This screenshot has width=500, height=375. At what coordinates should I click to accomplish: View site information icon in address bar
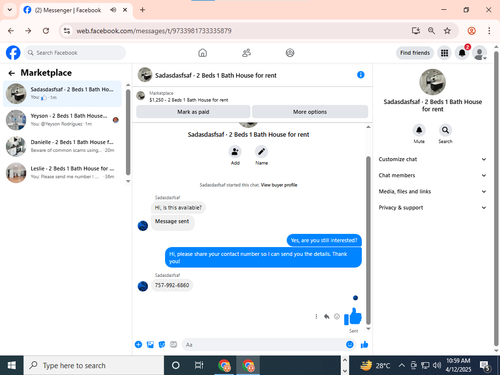point(67,31)
